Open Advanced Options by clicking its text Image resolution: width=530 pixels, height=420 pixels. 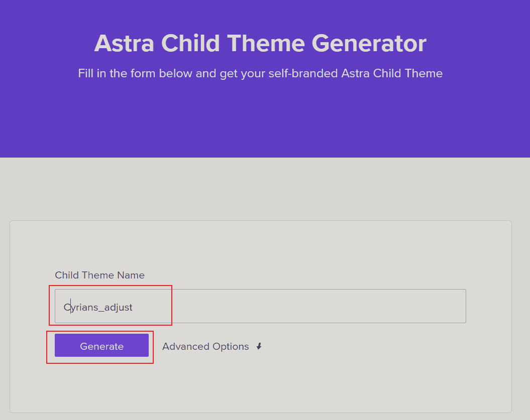point(205,346)
